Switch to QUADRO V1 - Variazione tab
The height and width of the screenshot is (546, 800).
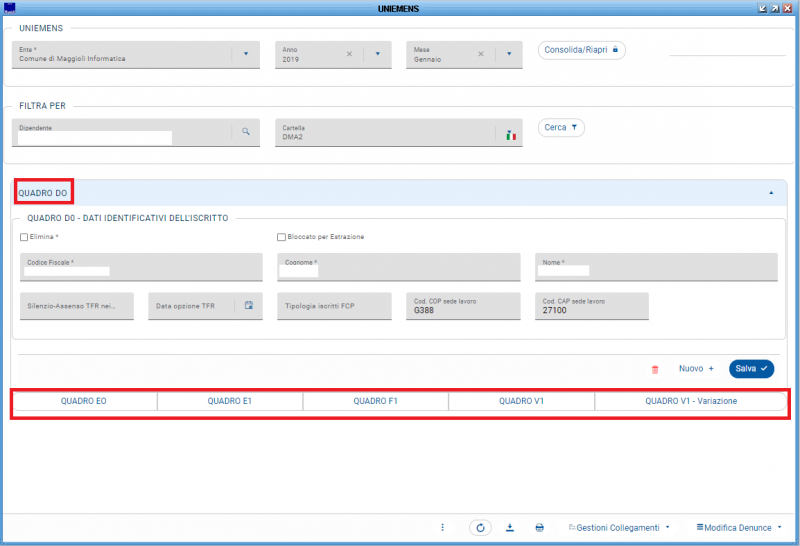pyautogui.click(x=691, y=401)
